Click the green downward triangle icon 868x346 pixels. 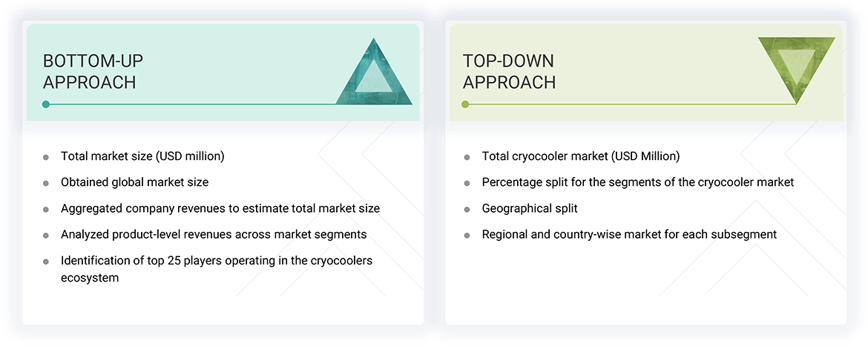click(796, 67)
